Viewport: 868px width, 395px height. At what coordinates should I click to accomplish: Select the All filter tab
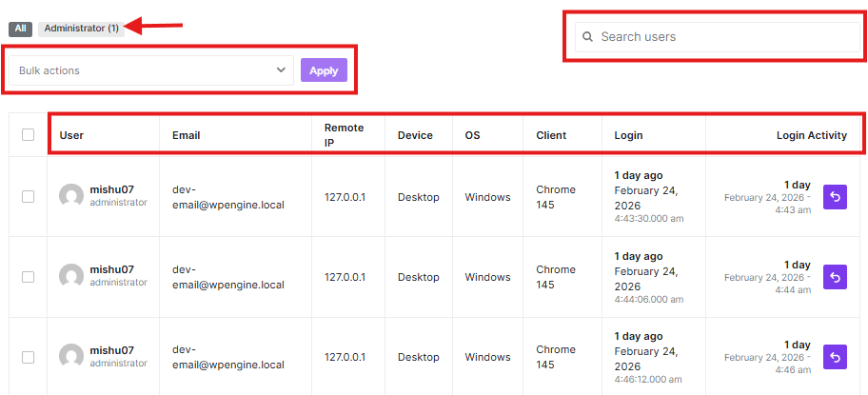[x=21, y=29]
